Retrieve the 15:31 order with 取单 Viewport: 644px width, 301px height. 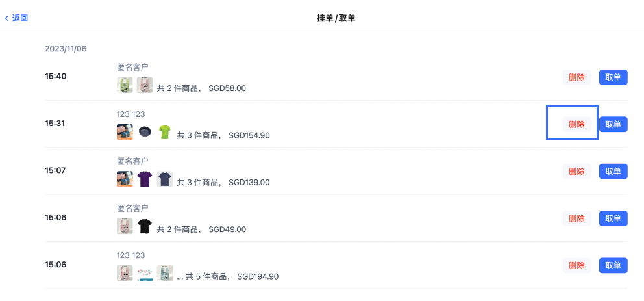pos(613,124)
